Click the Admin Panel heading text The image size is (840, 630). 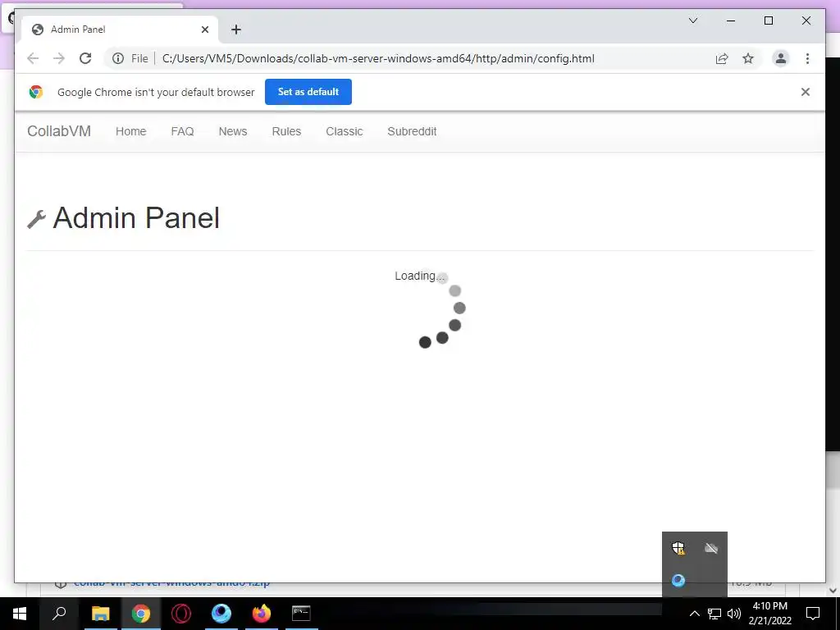pos(136,218)
